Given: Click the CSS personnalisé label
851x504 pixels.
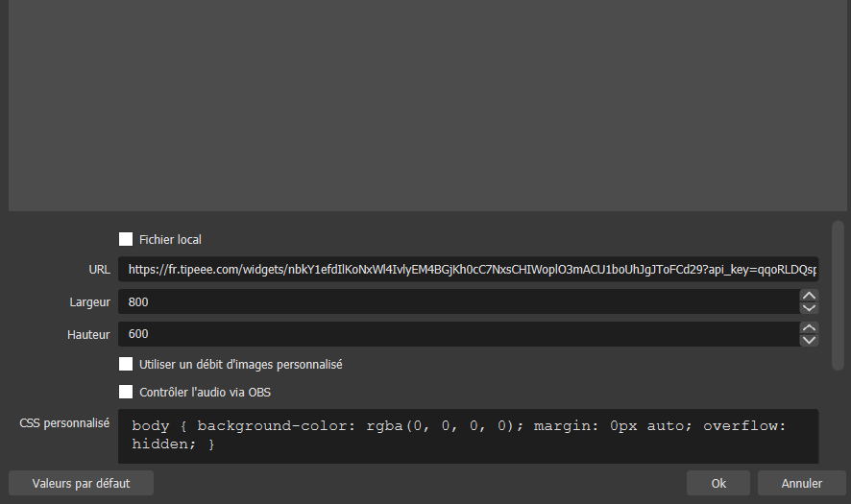Looking at the screenshot, I should [64, 422].
